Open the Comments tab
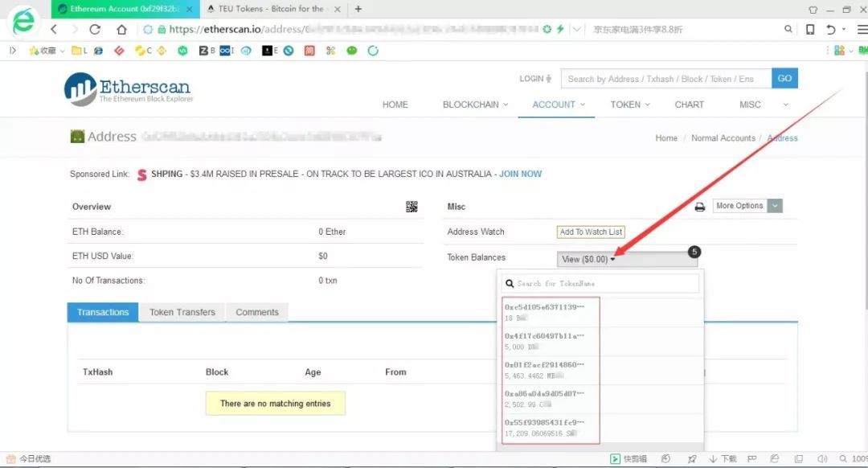The image size is (868, 468). (x=257, y=312)
